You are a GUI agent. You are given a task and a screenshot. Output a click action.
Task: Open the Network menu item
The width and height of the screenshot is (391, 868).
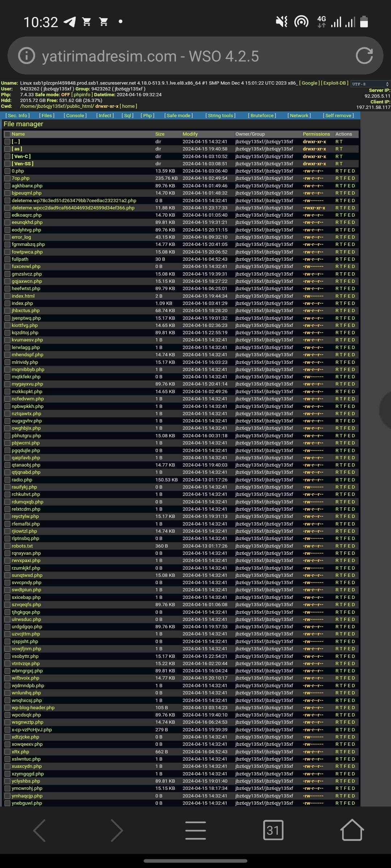tap(299, 115)
